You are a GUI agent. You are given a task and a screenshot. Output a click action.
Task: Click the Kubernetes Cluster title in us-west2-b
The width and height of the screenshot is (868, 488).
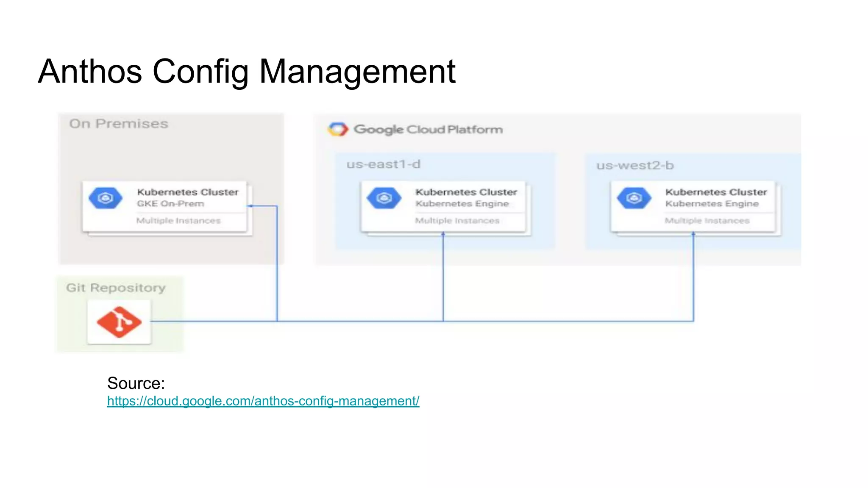point(716,192)
